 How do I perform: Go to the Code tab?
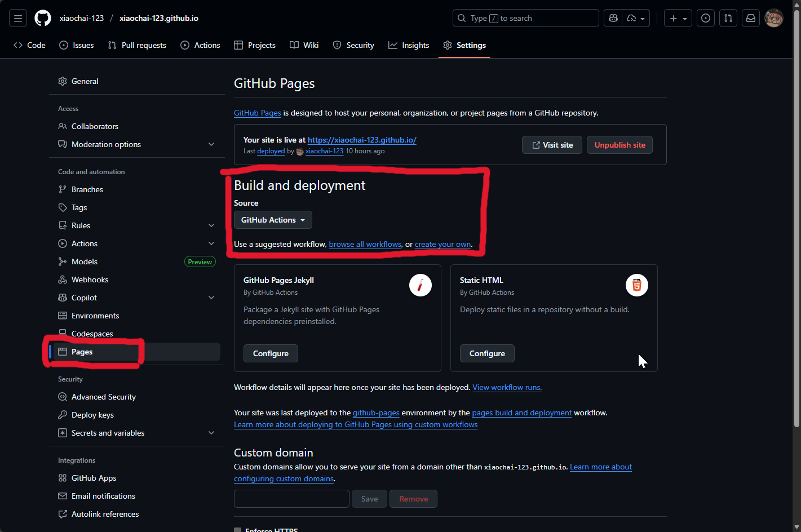coord(30,45)
